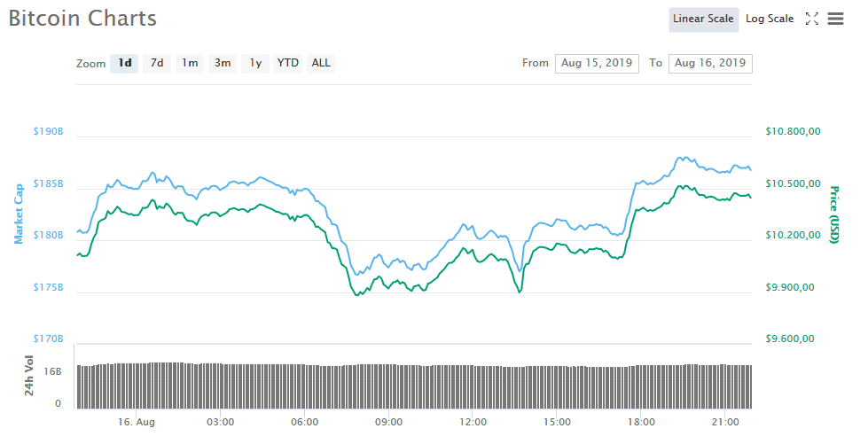868x444 pixels.
Task: Click the To date field
Action: 710,63
